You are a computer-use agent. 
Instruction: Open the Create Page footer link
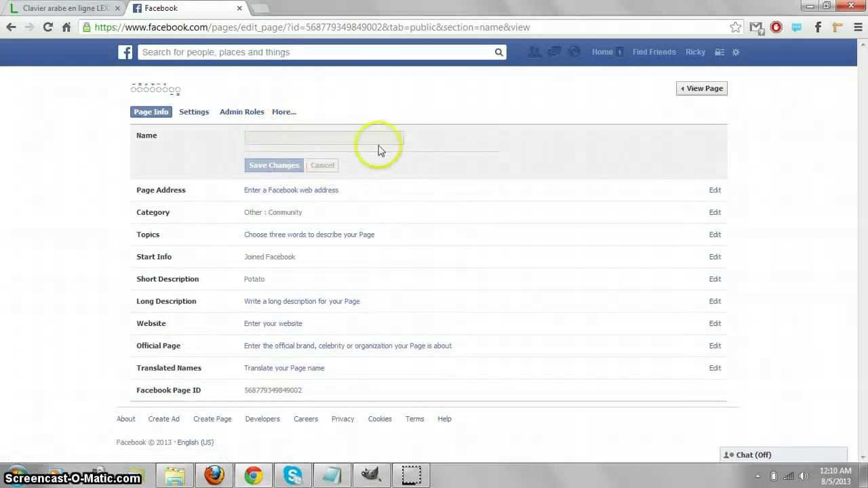212,419
